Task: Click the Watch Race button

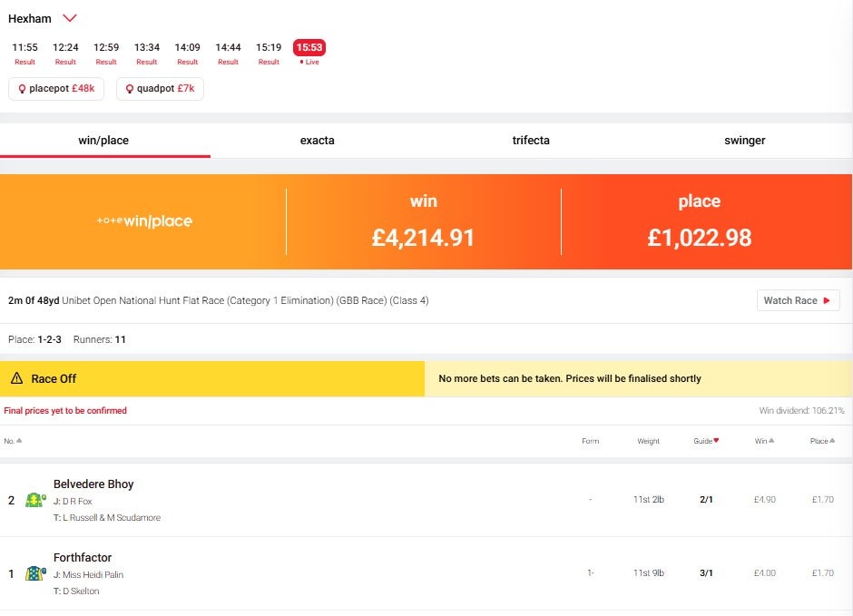Action: tap(798, 299)
